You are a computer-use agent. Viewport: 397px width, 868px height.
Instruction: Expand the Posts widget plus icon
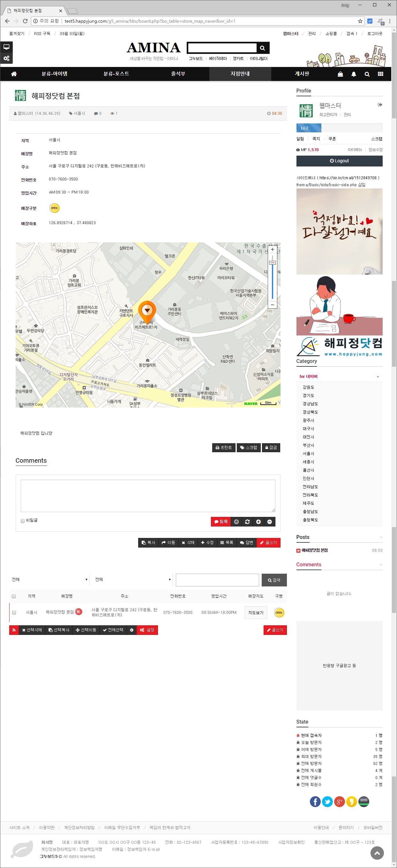pyautogui.click(x=381, y=537)
